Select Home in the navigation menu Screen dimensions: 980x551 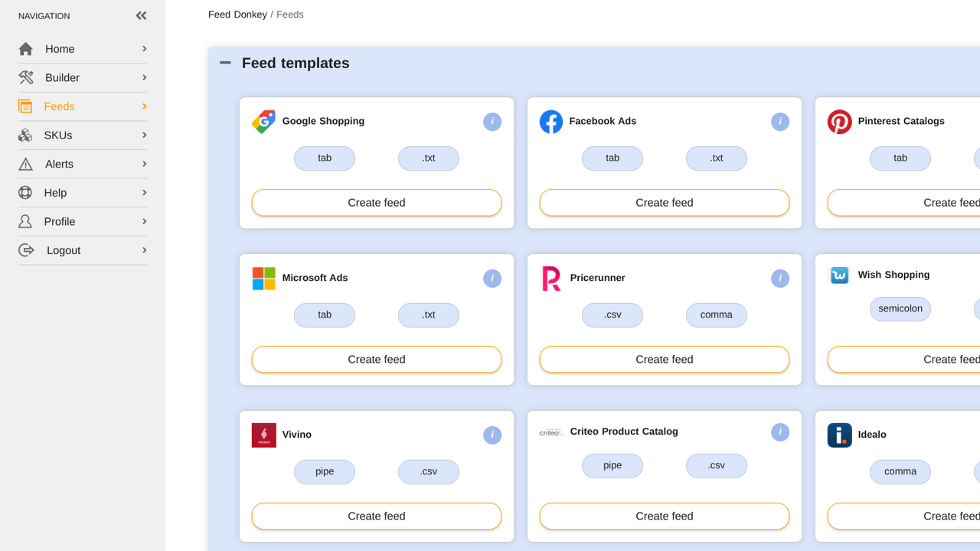(60, 48)
